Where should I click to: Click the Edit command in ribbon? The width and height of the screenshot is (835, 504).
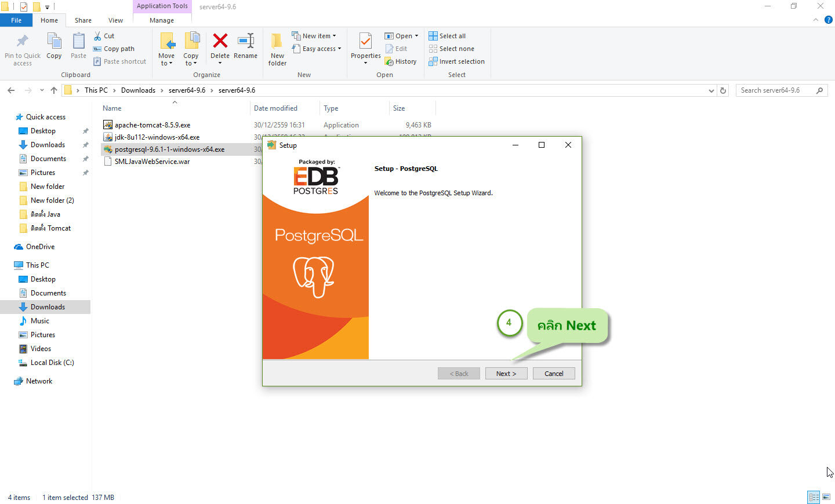[x=396, y=49]
